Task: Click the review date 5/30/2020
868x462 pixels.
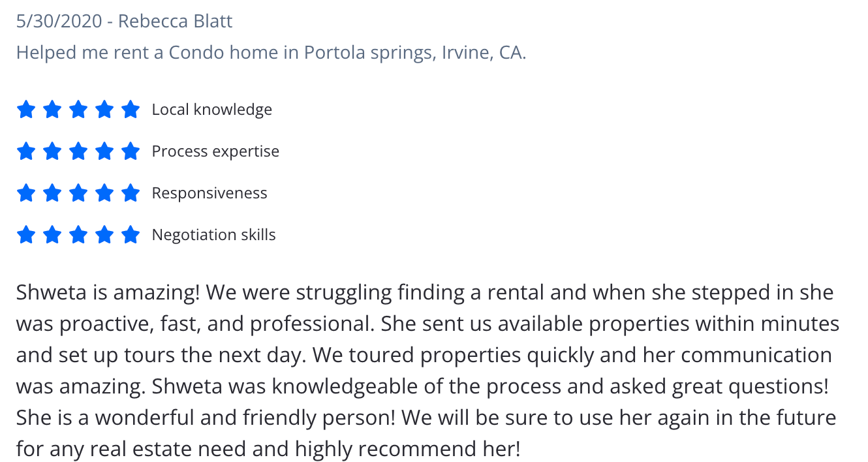Action: [x=59, y=21]
